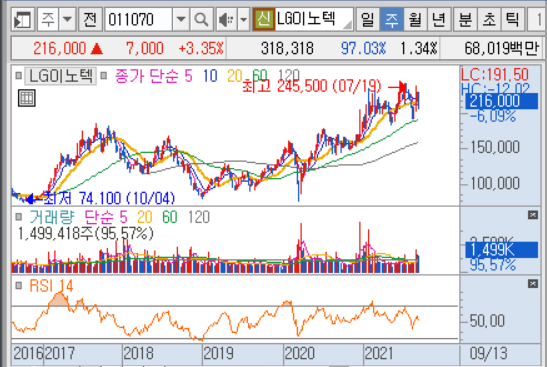The height and width of the screenshot is (367, 547).
Task: Click the trading volume 318,318
Action: point(287,48)
